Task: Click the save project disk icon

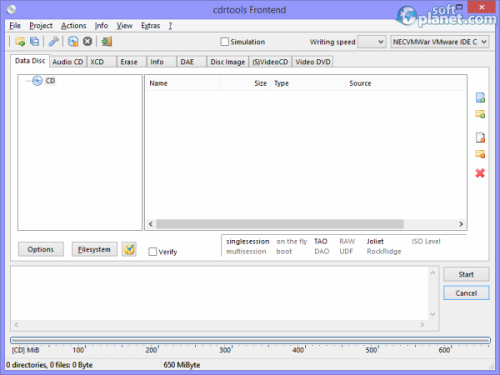Action: pos(34,42)
